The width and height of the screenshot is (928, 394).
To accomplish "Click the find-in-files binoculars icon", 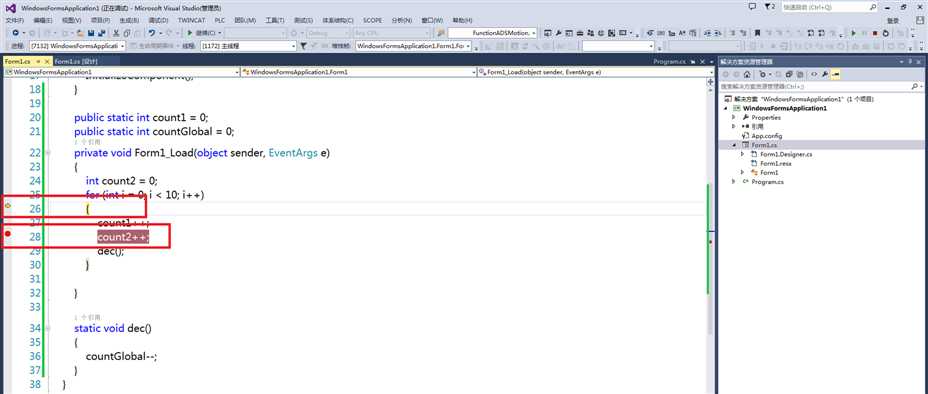I will coord(440,33).
